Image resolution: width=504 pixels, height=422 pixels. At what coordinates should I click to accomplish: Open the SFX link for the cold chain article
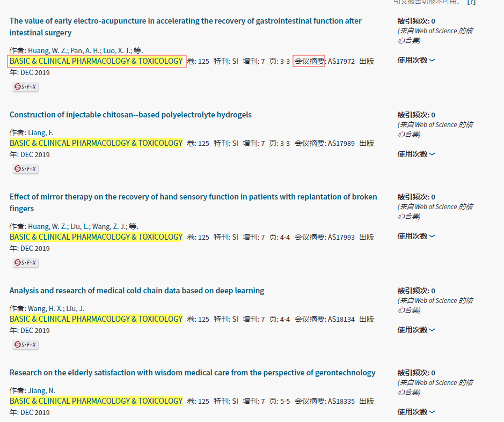point(26,345)
